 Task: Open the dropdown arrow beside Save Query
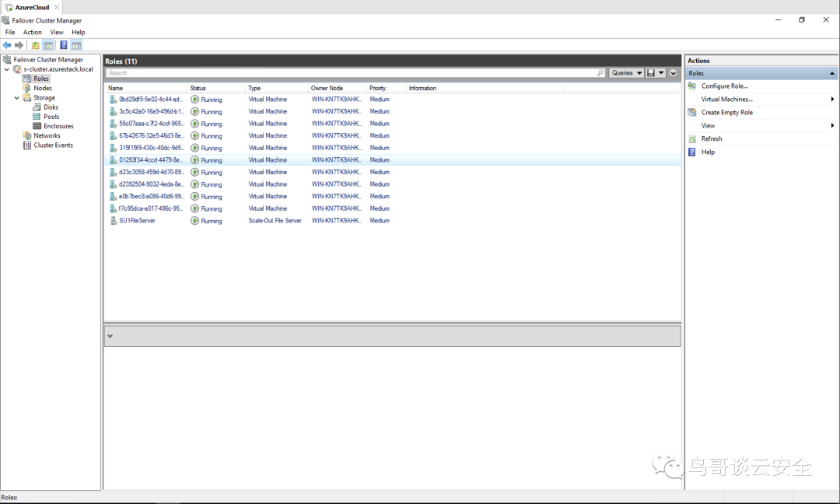[662, 73]
